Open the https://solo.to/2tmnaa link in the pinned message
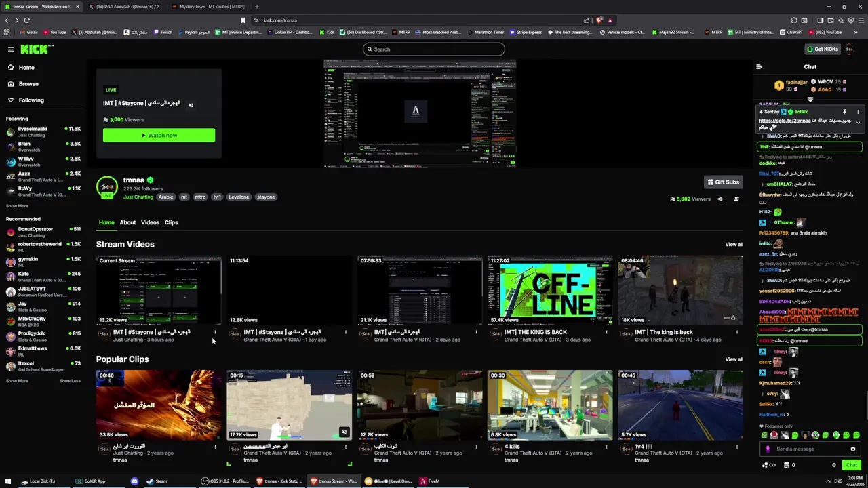Viewport: 868px width, 488px height. tap(785, 121)
